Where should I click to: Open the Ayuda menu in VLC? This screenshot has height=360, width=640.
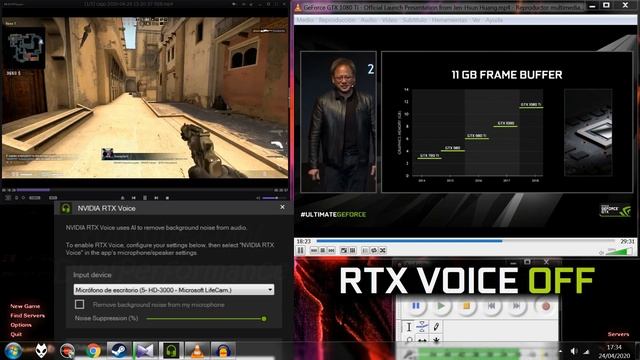pos(494,20)
